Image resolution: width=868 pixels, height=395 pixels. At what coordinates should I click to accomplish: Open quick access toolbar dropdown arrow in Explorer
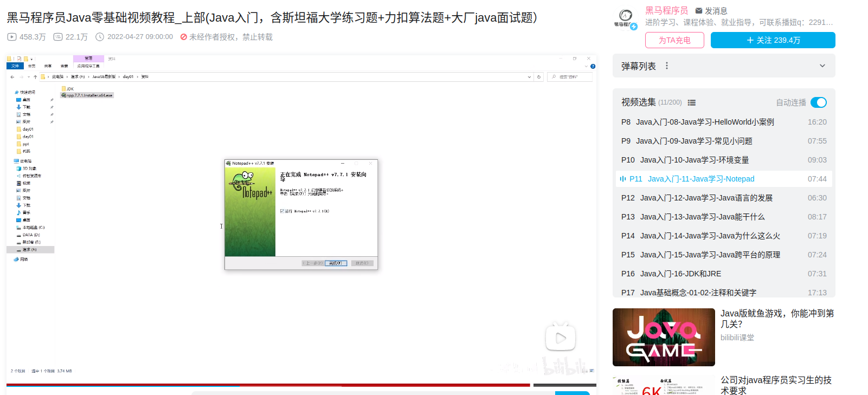31,59
